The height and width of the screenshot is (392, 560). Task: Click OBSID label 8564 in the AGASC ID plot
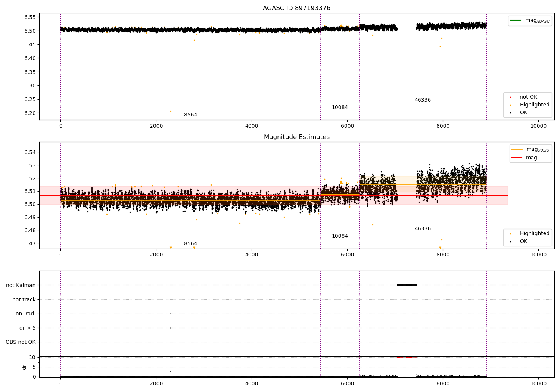coord(190,115)
